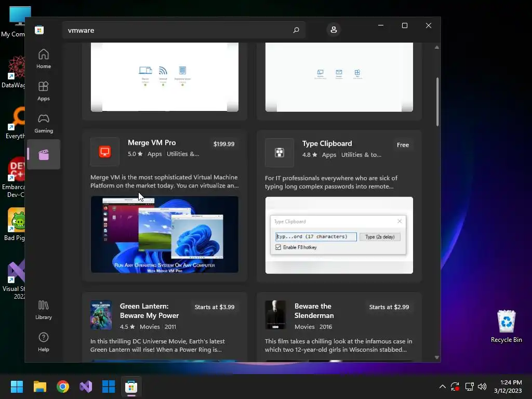Open the Gaming section
This screenshot has width=532, height=399.
44,123
